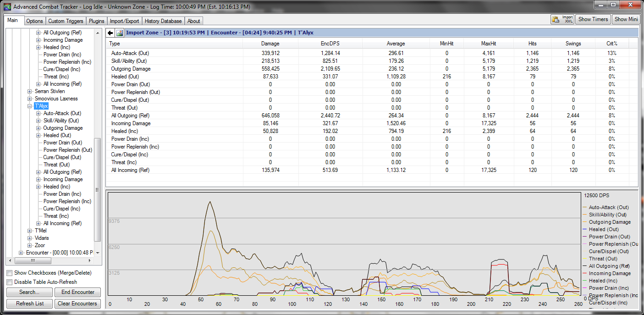The height and width of the screenshot is (315, 644).
Task: Switch to the History Database tab
Action: coord(163,21)
